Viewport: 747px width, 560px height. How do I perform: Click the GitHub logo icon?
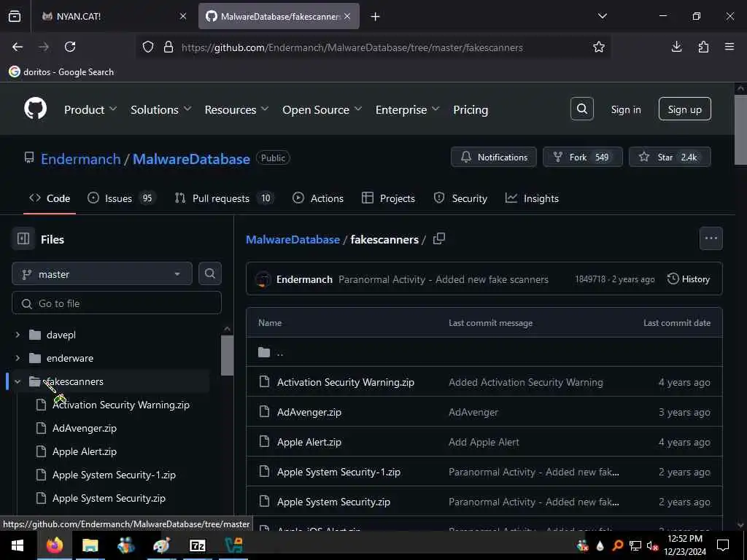tap(35, 109)
